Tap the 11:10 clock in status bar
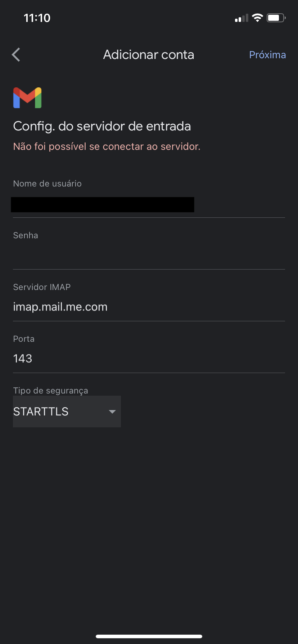The width and height of the screenshot is (298, 644). point(37,18)
